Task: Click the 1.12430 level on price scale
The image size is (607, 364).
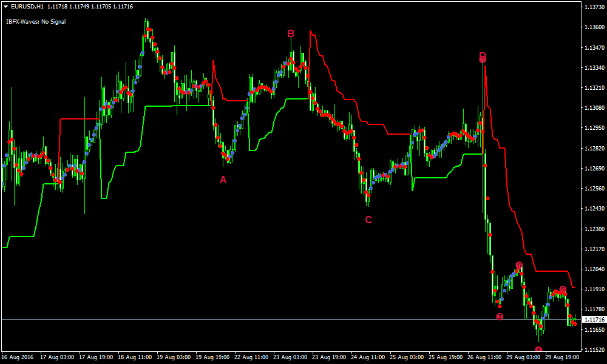Action: [x=593, y=209]
